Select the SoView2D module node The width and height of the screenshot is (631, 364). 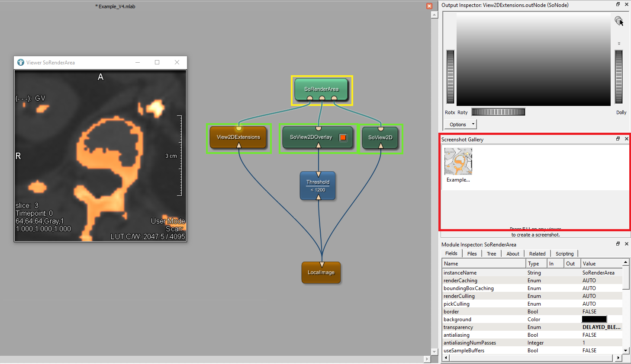[x=380, y=137]
